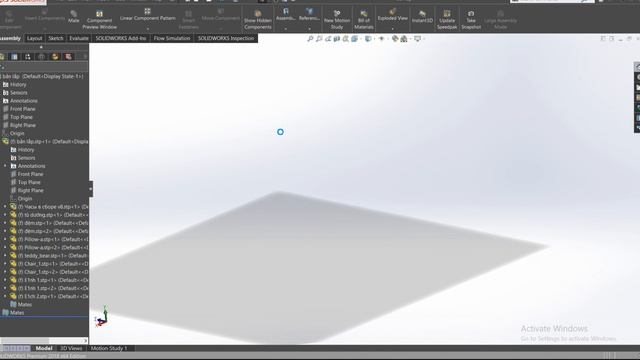
Task: Start a New Motion Study
Action: click(x=337, y=20)
